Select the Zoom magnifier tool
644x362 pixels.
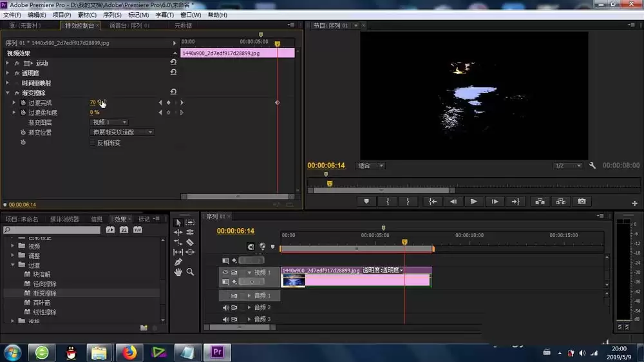coord(190,272)
